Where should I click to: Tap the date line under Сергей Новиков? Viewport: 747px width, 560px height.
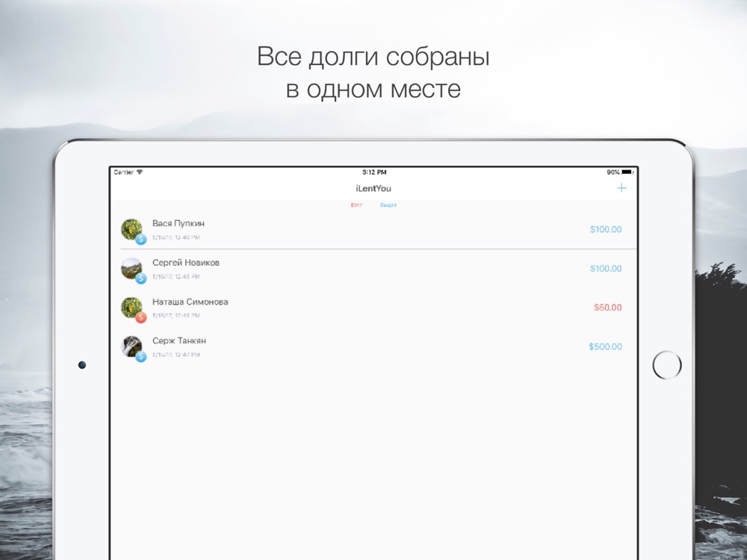click(x=176, y=277)
